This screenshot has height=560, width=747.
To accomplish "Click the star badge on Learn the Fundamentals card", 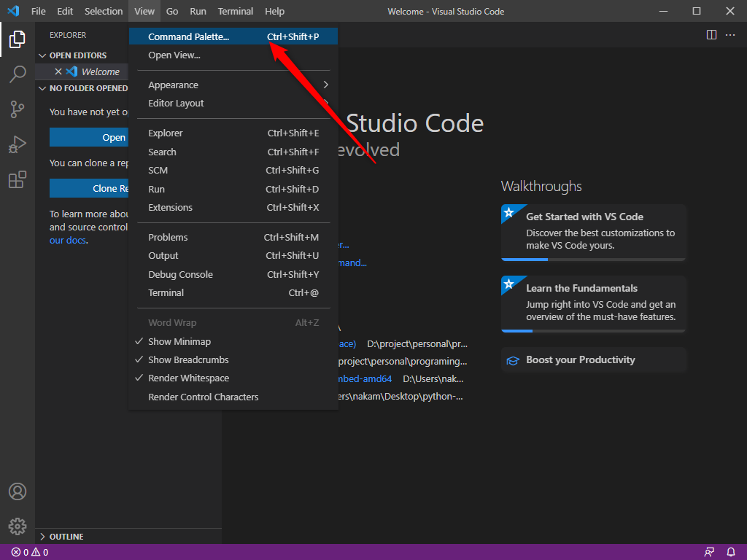I will pyautogui.click(x=508, y=284).
